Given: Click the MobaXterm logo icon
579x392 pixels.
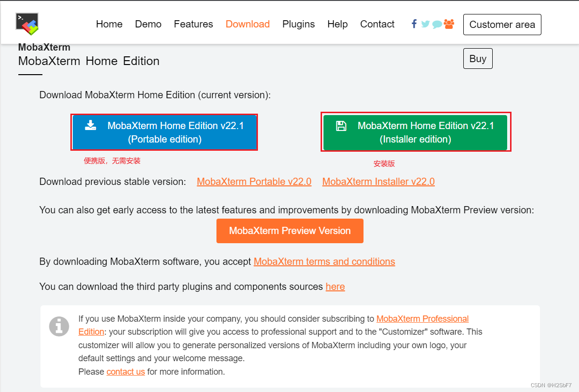Looking at the screenshot, I should point(27,24).
